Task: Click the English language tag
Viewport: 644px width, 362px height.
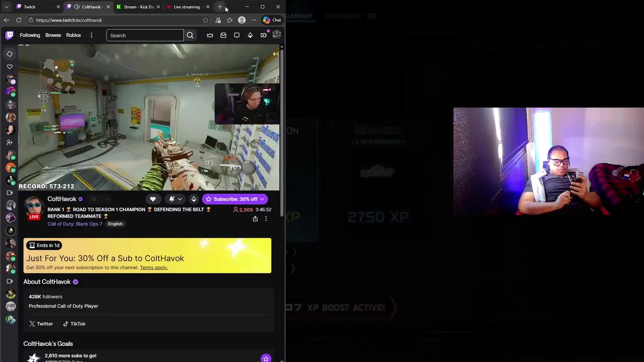Action: (115, 224)
